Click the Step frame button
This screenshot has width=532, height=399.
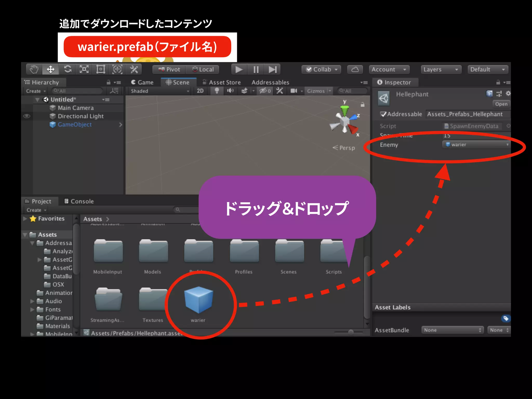click(272, 70)
